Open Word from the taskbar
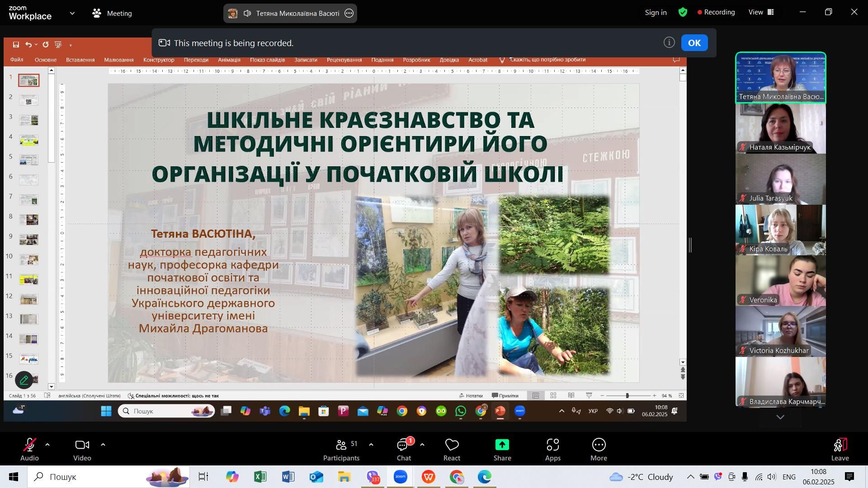This screenshot has width=868, height=488. 288,477
